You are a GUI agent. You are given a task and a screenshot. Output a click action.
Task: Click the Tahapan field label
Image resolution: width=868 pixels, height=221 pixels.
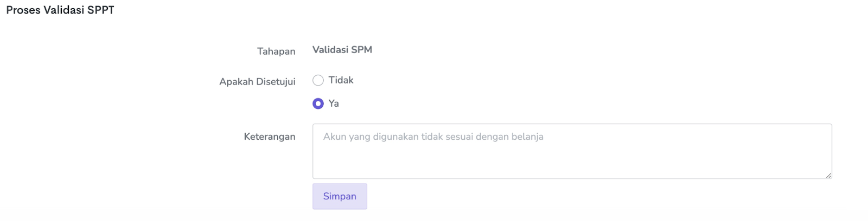click(276, 51)
